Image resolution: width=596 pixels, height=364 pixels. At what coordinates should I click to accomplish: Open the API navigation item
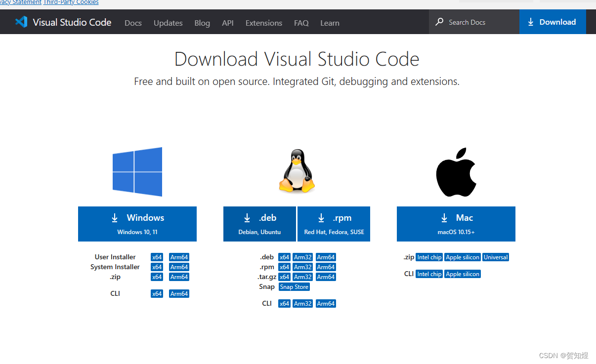point(228,23)
